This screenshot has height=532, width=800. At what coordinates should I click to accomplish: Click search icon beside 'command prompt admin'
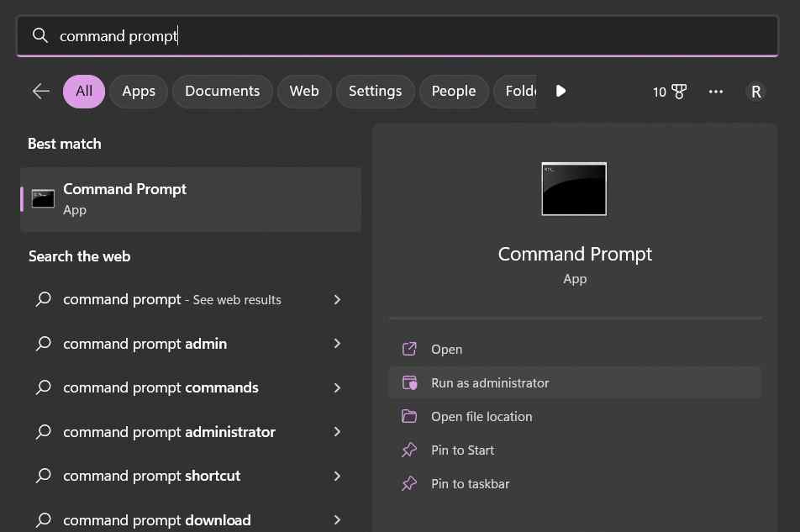pyautogui.click(x=44, y=343)
